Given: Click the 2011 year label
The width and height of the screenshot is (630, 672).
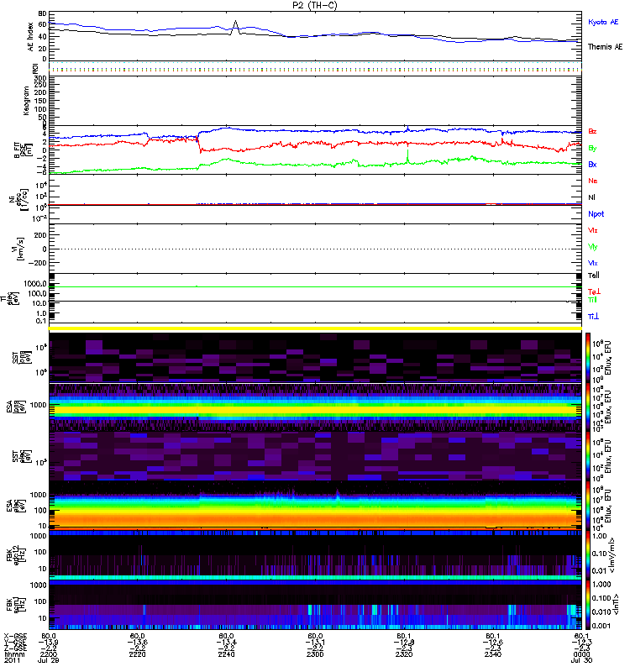Looking at the screenshot, I should [12, 660].
